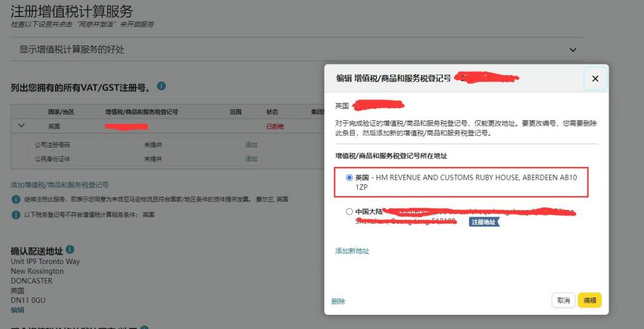Click the DN11 0GU postcode text

(28, 300)
